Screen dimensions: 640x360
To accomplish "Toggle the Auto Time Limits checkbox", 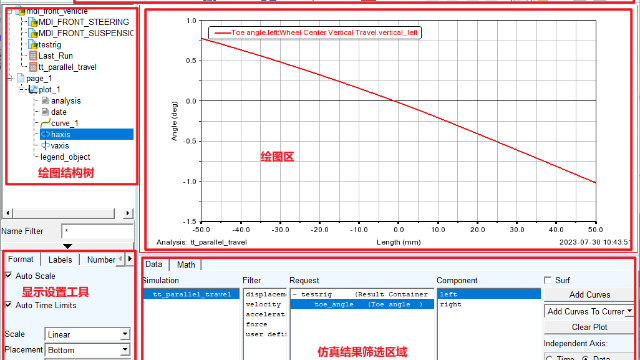I will (x=9, y=305).
